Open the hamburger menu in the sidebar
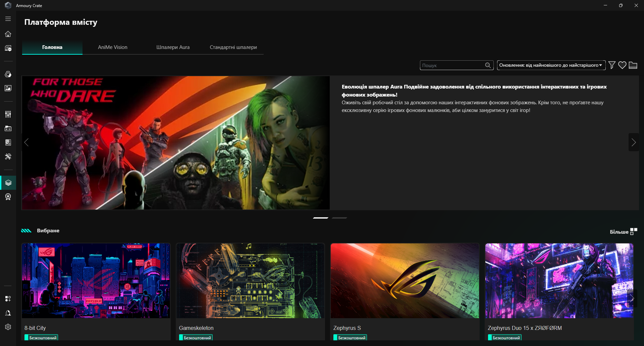Viewport: 644px width, 346px height. (x=8, y=19)
